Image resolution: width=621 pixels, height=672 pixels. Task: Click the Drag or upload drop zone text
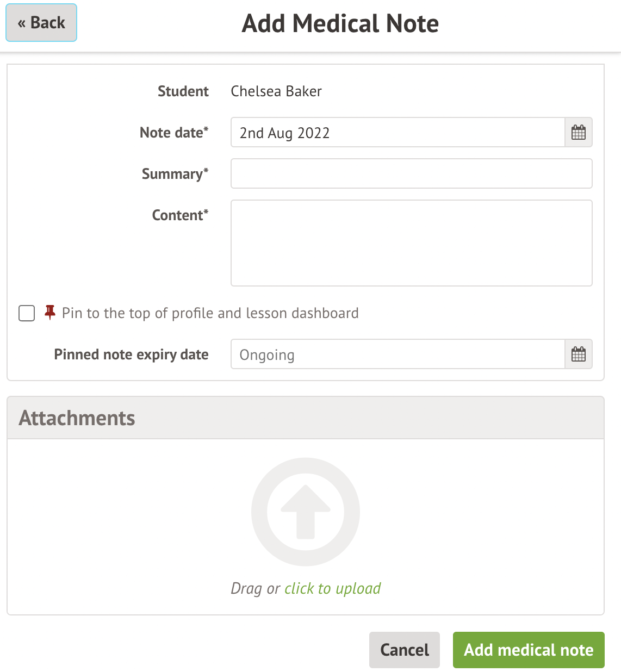tap(255, 588)
